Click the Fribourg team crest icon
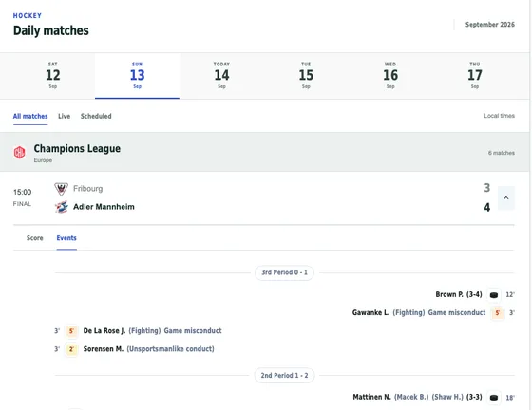 61,189
